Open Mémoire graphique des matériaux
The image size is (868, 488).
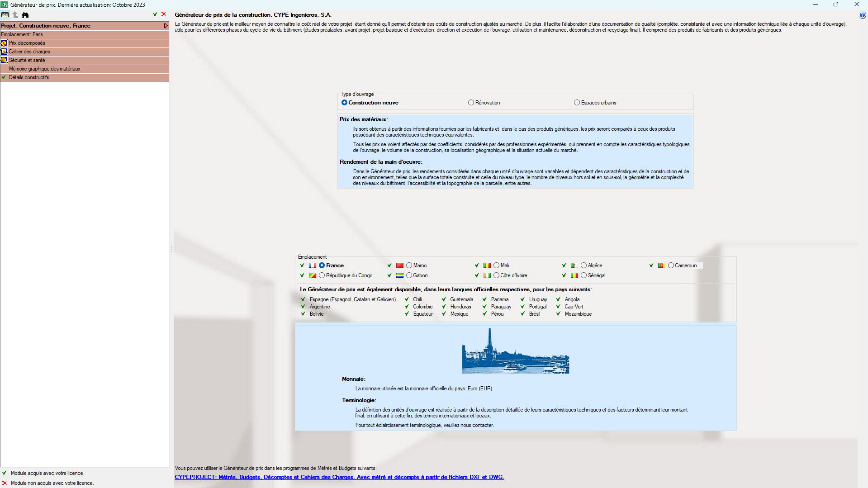click(85, 69)
